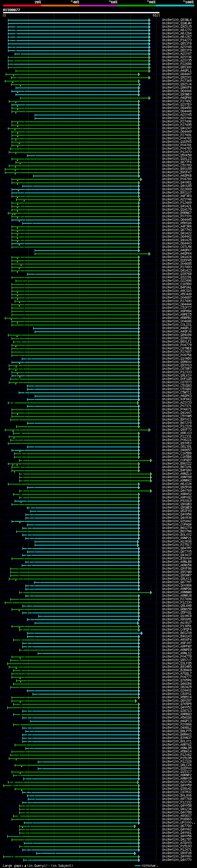This screenshot has height=868, width=197.
Task: Select the UniRef100_A8JCU4 label
Action: tap(176, 484)
